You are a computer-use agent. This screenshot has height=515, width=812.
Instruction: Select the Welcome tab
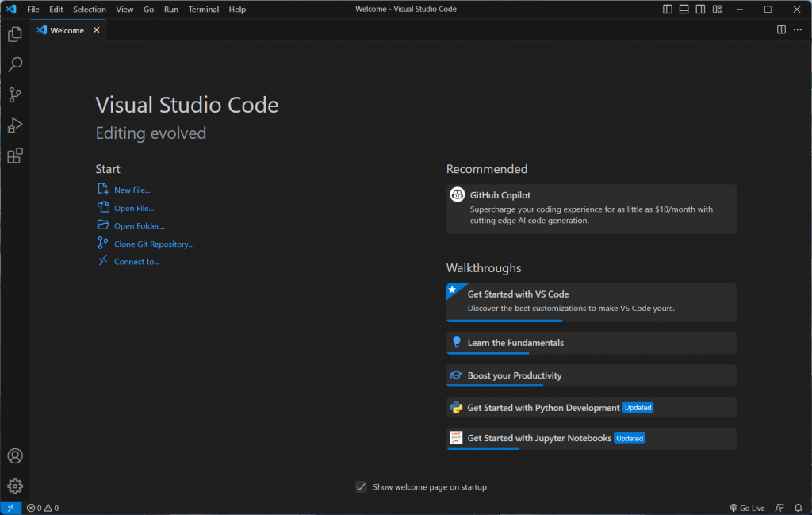tap(67, 30)
